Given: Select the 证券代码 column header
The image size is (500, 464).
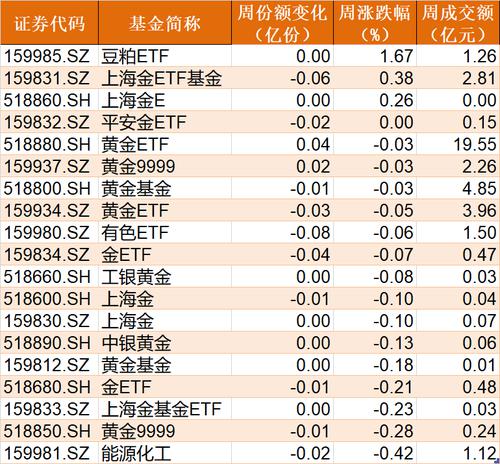Looking at the screenshot, I should (49, 23).
